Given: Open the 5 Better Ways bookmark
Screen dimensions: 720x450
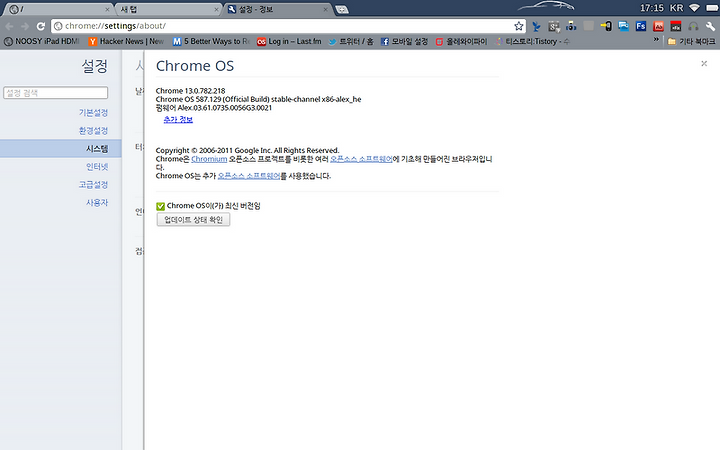Looking at the screenshot, I should 211,41.
